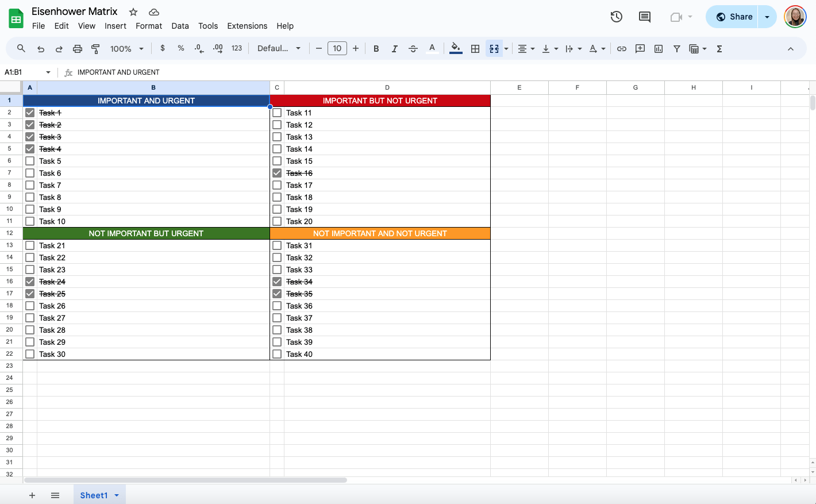Image resolution: width=816 pixels, height=504 pixels.
Task: Format as percent
Action: (x=181, y=48)
